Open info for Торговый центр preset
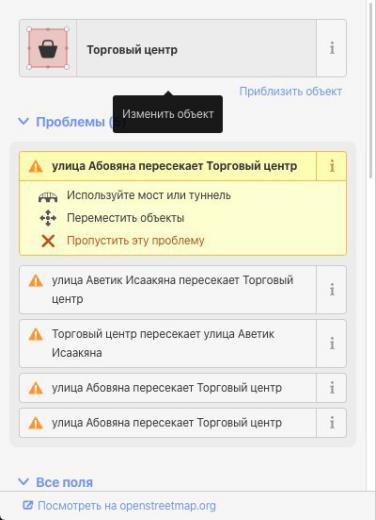Screen dimensions: 376x520 332,48
